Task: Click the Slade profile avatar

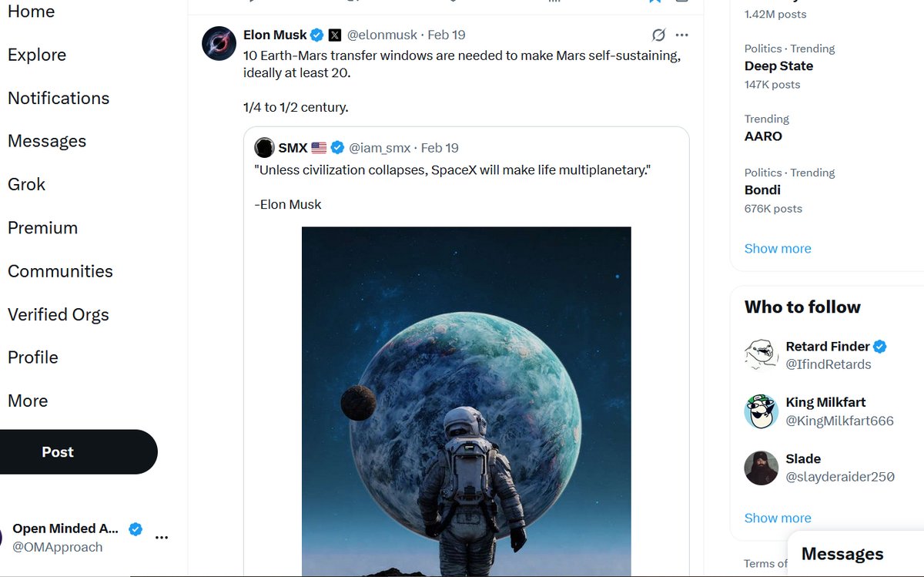Action: pos(761,468)
